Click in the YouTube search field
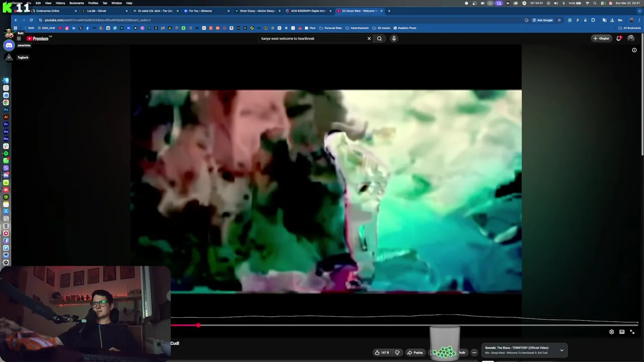This screenshot has height=362, width=644. (312, 39)
